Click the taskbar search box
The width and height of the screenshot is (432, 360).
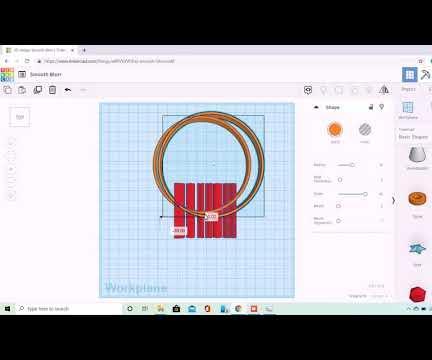click(x=68, y=309)
